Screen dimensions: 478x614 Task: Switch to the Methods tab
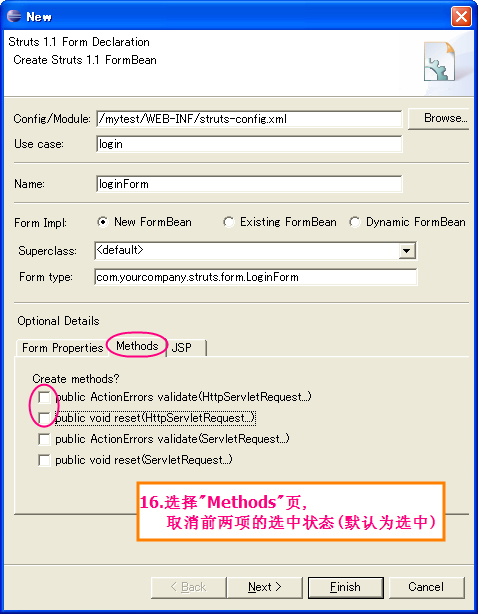click(x=137, y=346)
